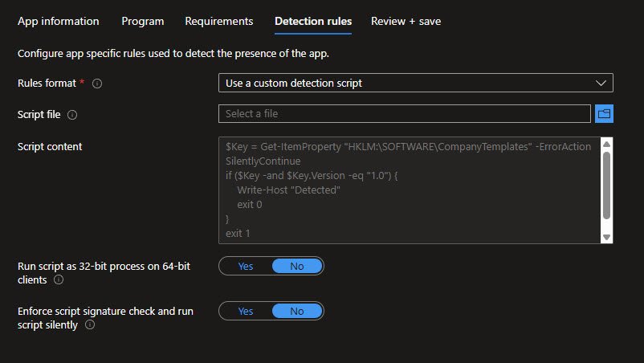Show info for 32-bit process setting
Image resolution: width=644 pixels, height=363 pixels.
[x=59, y=280]
